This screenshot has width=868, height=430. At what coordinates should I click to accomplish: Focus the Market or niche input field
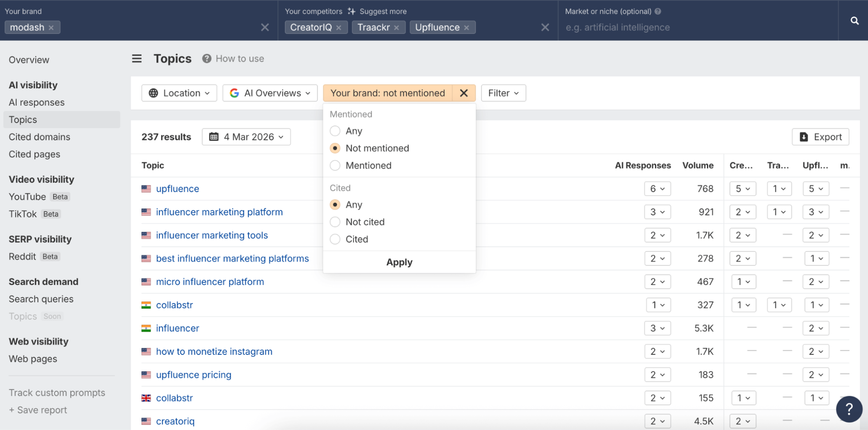click(x=698, y=27)
